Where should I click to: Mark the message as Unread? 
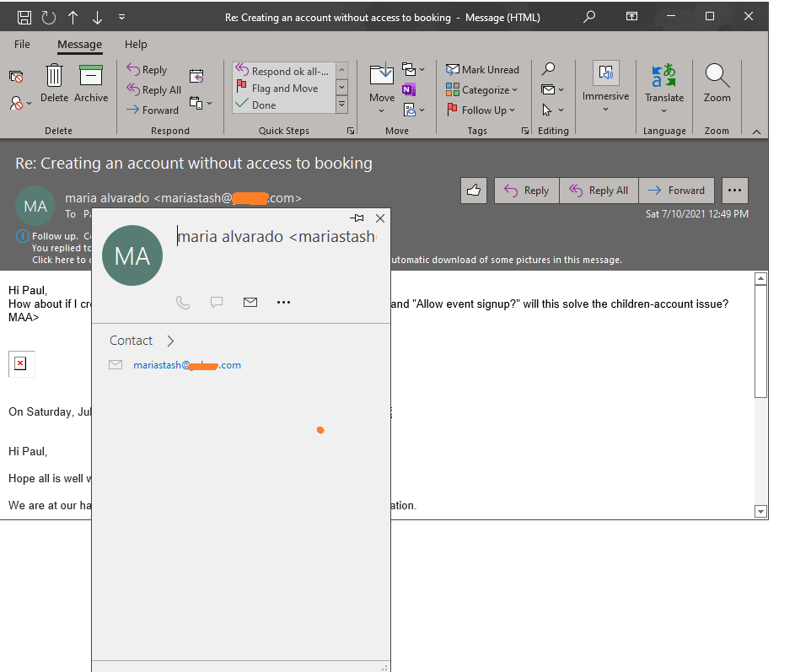[482, 69]
